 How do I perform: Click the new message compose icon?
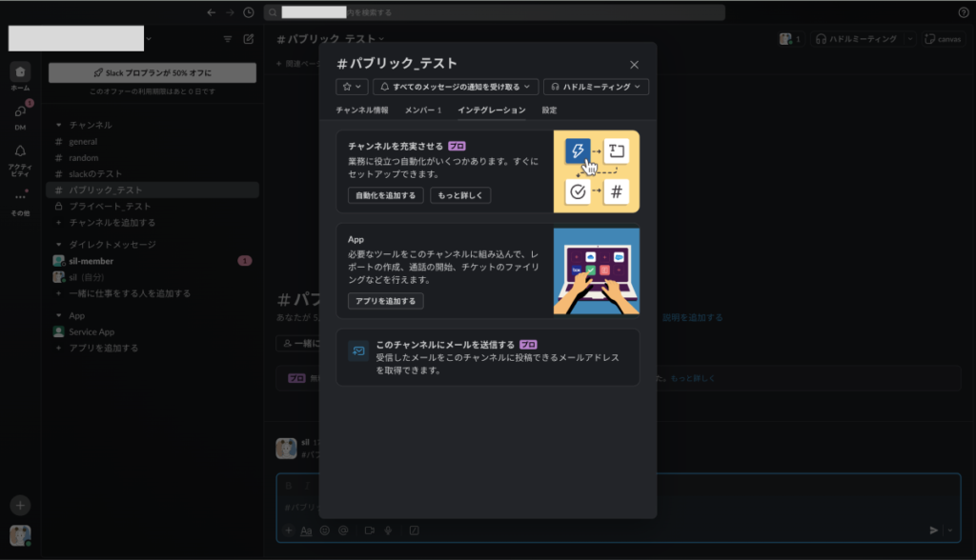coord(249,39)
